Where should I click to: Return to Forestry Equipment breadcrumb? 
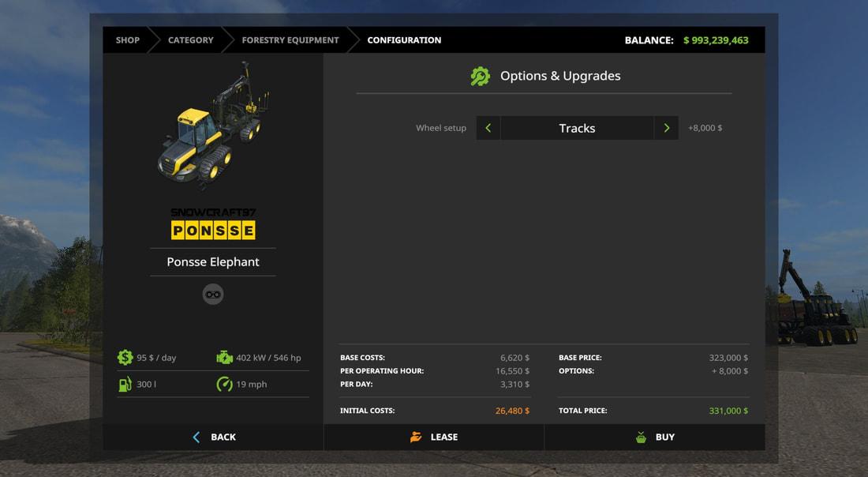[x=290, y=40]
